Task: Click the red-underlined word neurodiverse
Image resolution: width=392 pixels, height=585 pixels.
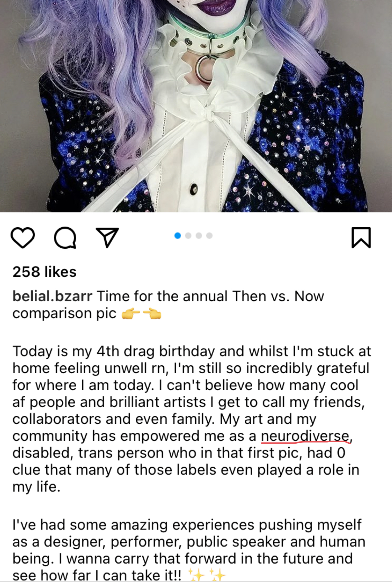Action: 305,436
